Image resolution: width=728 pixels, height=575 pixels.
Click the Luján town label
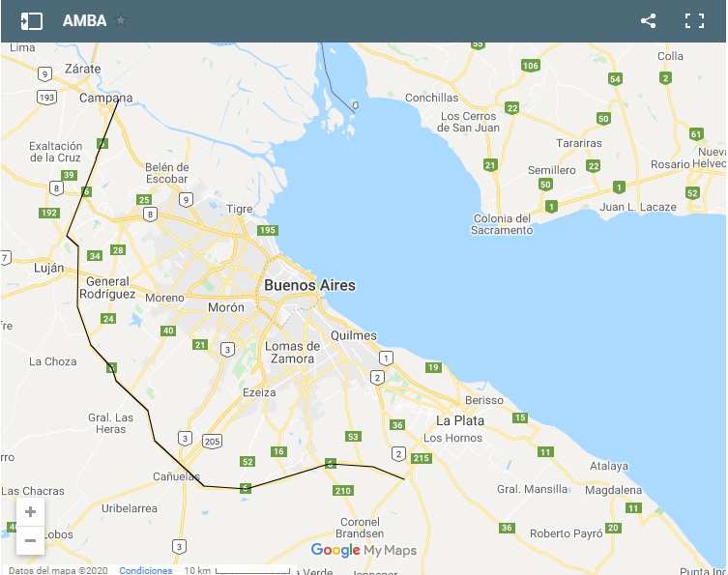pos(48,269)
